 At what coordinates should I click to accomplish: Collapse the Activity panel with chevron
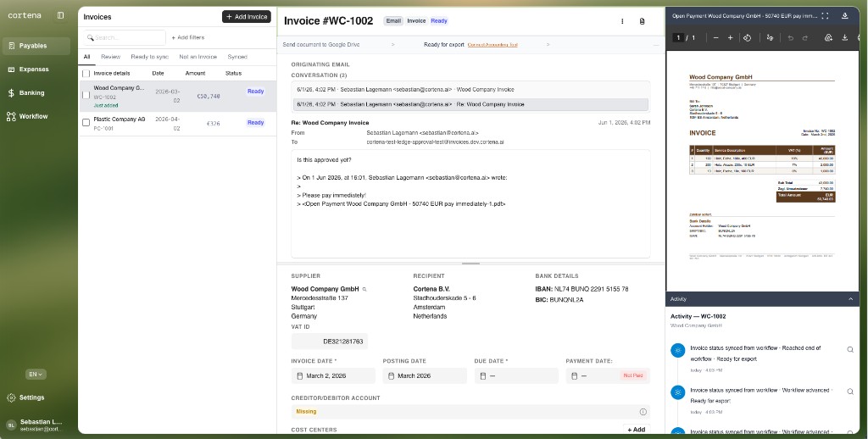851,299
